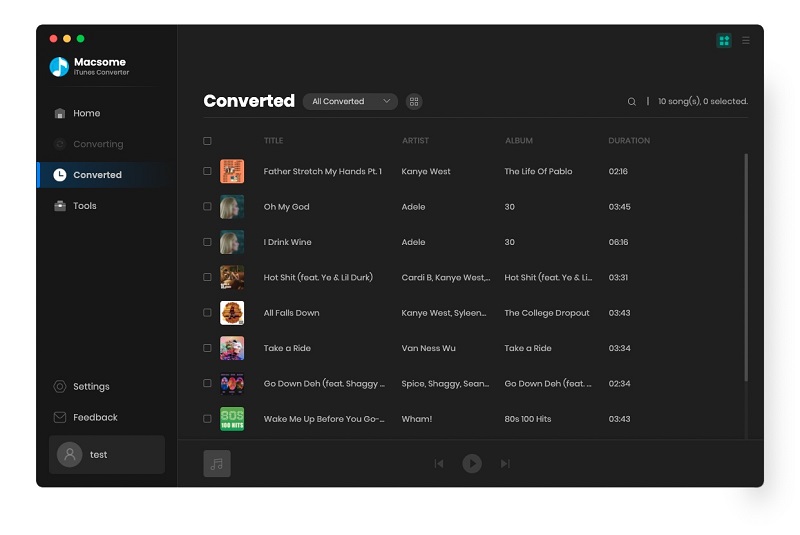Screen dimensions: 800x535
Task: Check the box for Oh My God
Action: pyautogui.click(x=208, y=207)
